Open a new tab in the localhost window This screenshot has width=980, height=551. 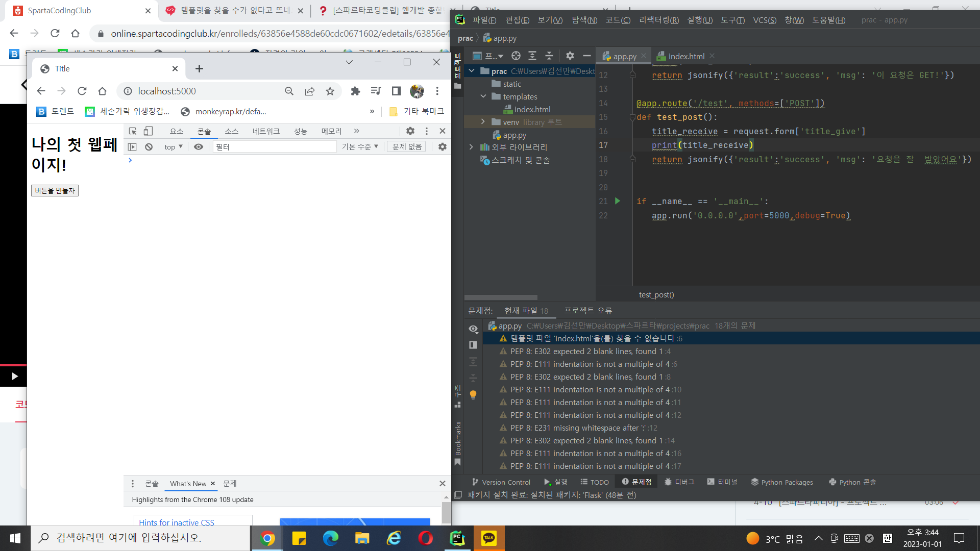click(200, 69)
